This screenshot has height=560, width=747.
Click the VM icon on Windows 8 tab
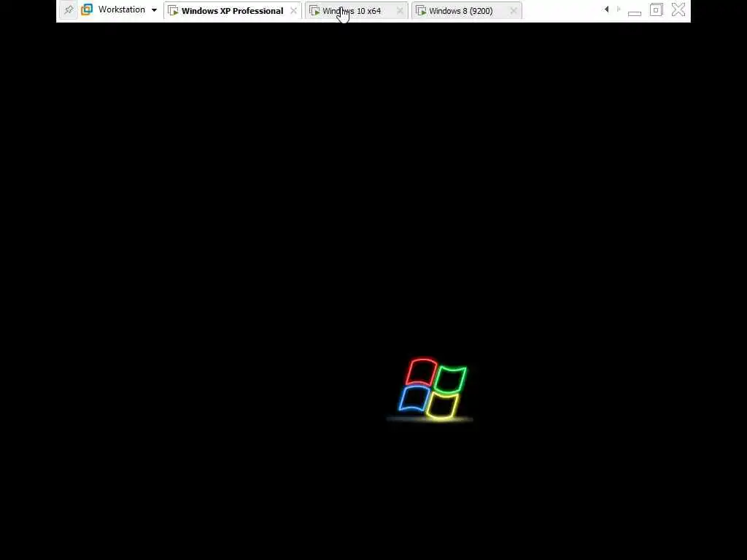coord(421,10)
